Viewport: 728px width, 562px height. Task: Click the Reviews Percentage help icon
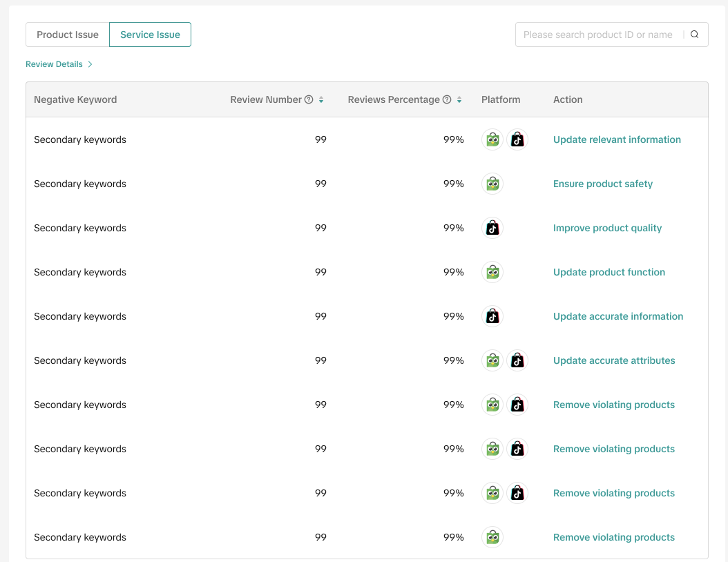(x=447, y=99)
